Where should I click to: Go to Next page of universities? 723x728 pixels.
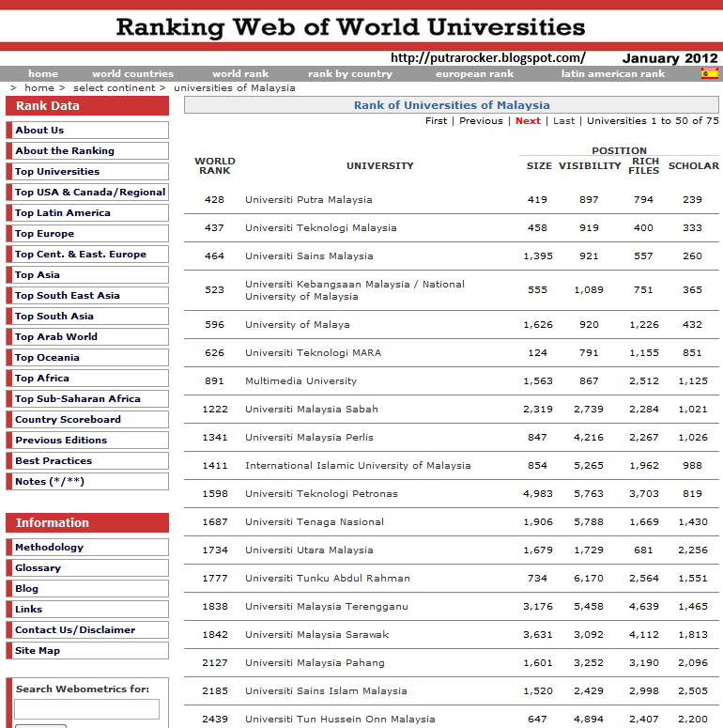[528, 121]
